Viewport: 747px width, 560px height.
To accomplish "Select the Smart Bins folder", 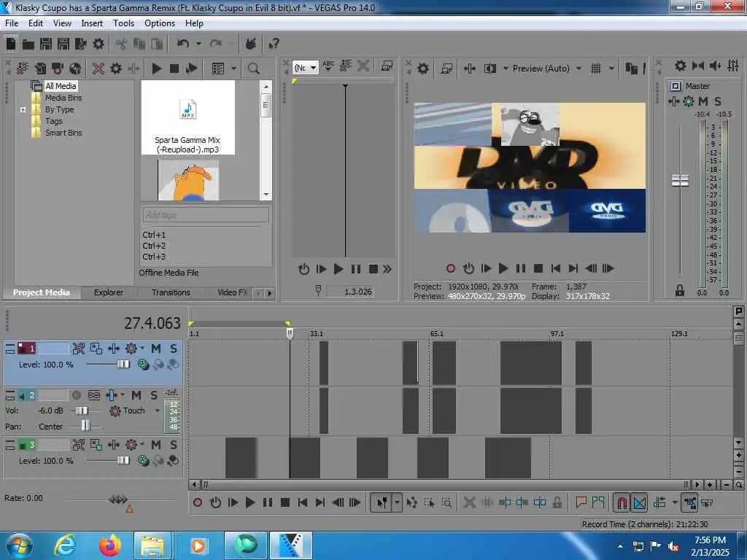I will (63, 133).
